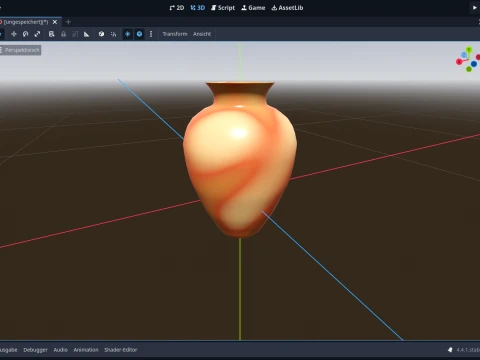
Task: Click the dark blue Z axis gizmo handle
Action: [x=474, y=64]
